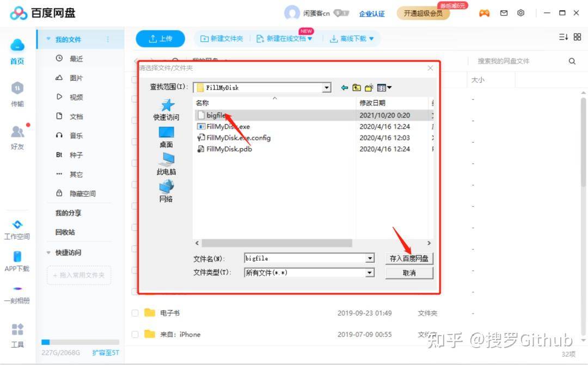588x365 pixels.
Task: Click 新建文件夹 button
Action: 222,39
